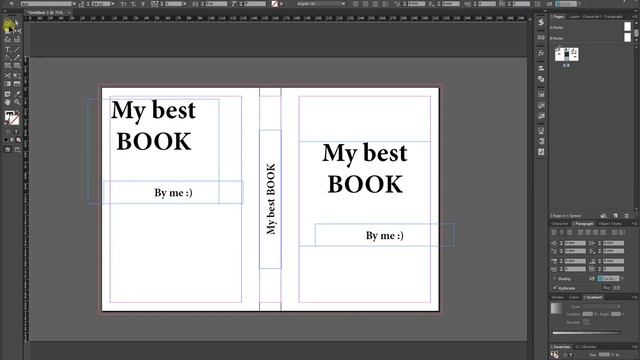Image resolution: width=640 pixels, height=360 pixels.
Task: Set formatting affects text
Action: click(16, 131)
